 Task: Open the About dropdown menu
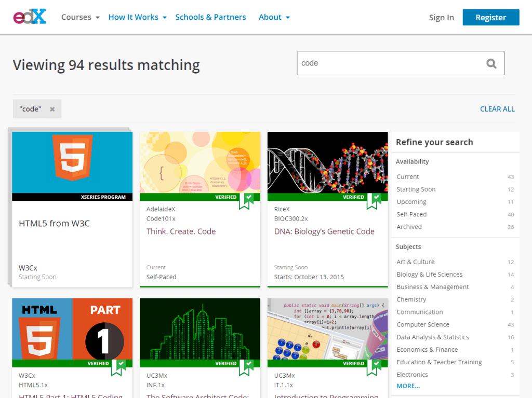(274, 17)
